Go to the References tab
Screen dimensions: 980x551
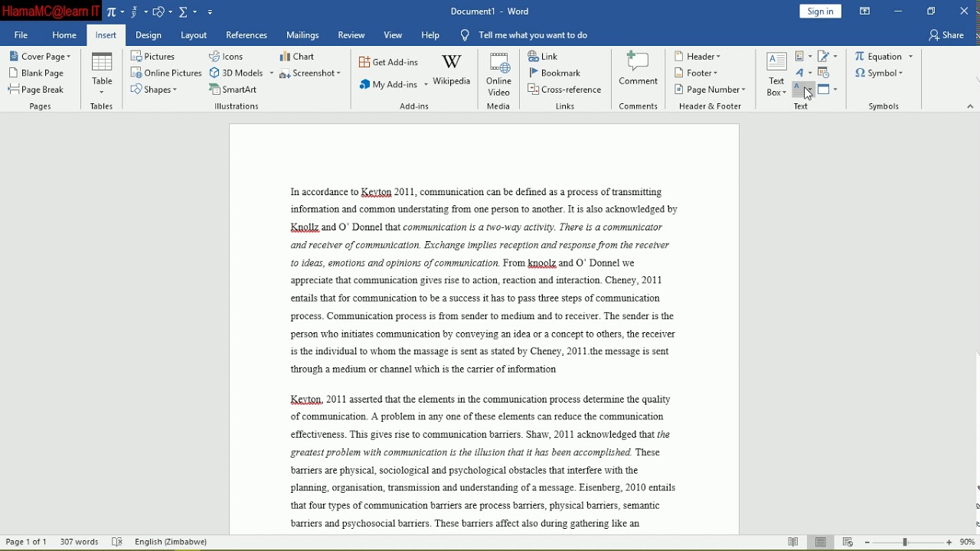click(247, 35)
